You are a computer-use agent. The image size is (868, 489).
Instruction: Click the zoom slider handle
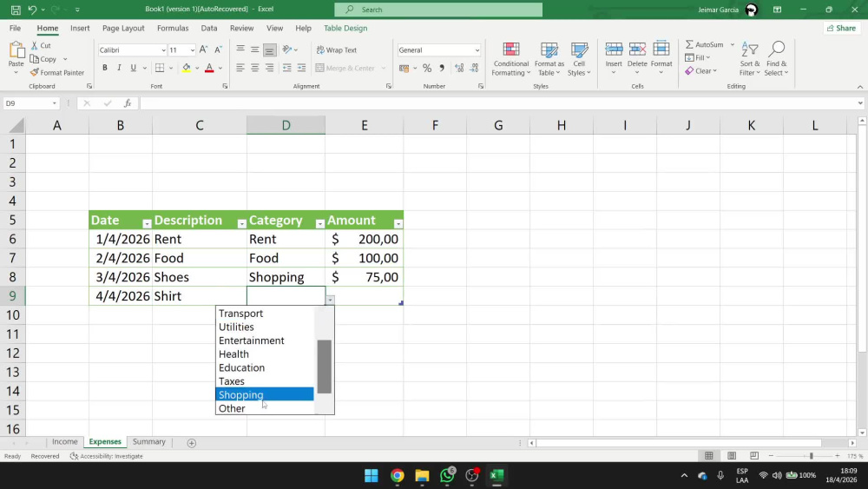pos(811,456)
